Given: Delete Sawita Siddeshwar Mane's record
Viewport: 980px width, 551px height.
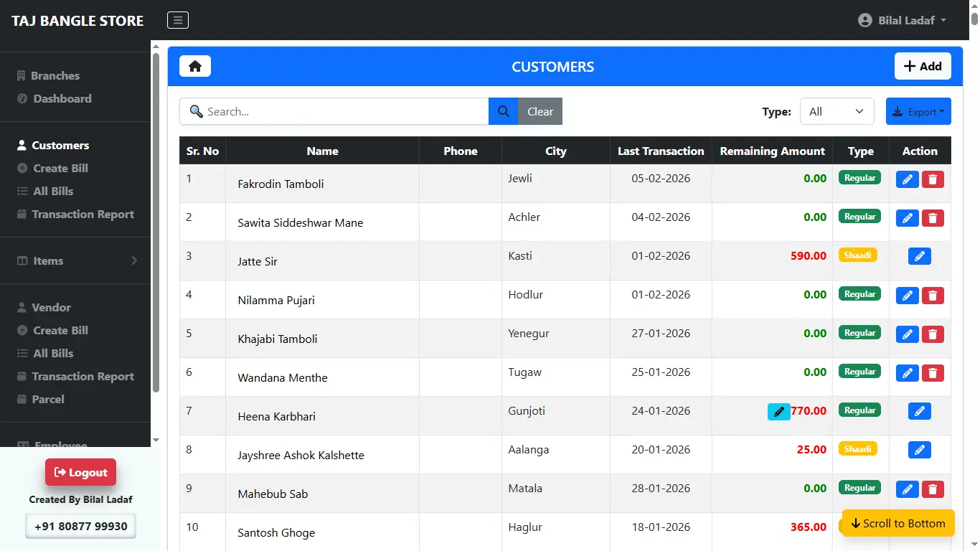Looking at the screenshot, I should tap(933, 218).
